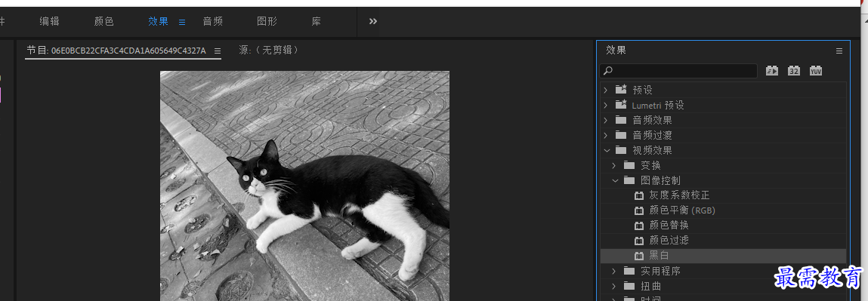
Task: Click the 颜色替换 effect icon
Action: [639, 226]
